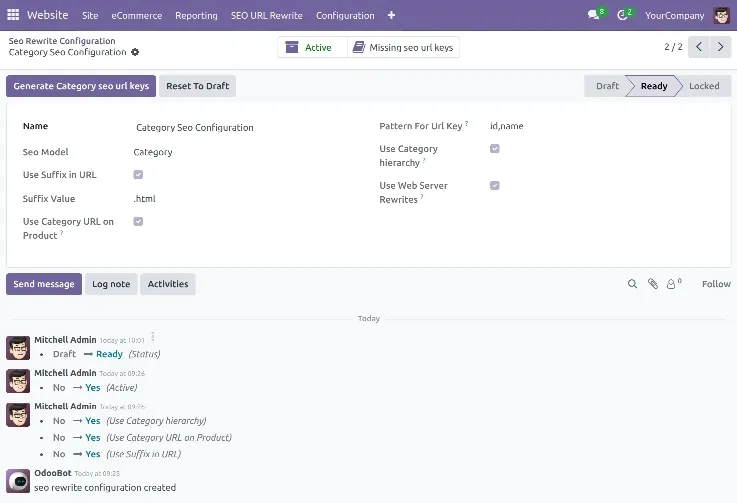Viewport: 737px width, 503px height.
Task: Click Follow button
Action: [x=716, y=284]
